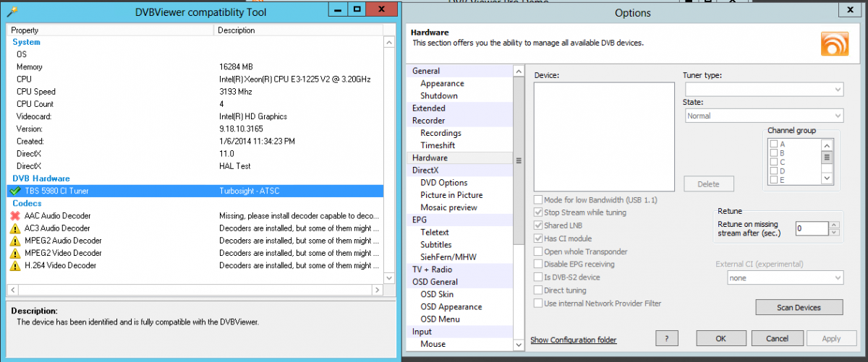
Task: Click inside the Device list box
Action: point(603,135)
